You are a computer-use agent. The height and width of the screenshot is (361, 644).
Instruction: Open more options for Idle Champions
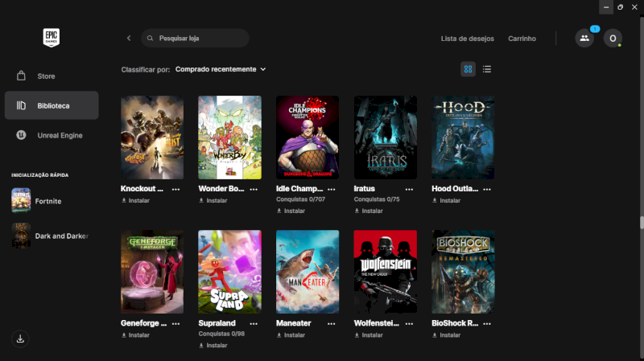point(332,189)
